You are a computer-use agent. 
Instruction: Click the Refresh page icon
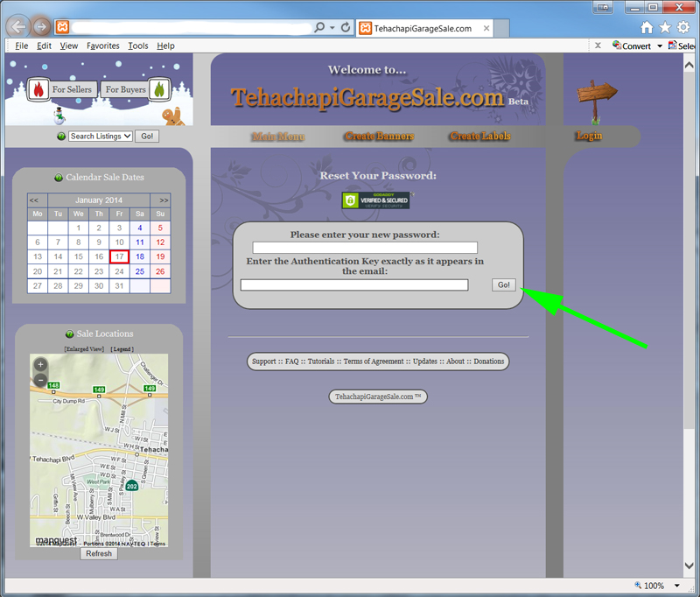pyautogui.click(x=346, y=28)
